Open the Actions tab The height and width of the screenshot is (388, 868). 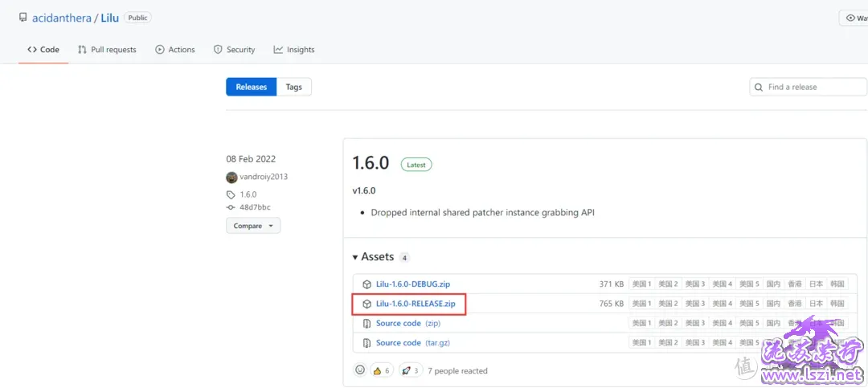(x=175, y=49)
